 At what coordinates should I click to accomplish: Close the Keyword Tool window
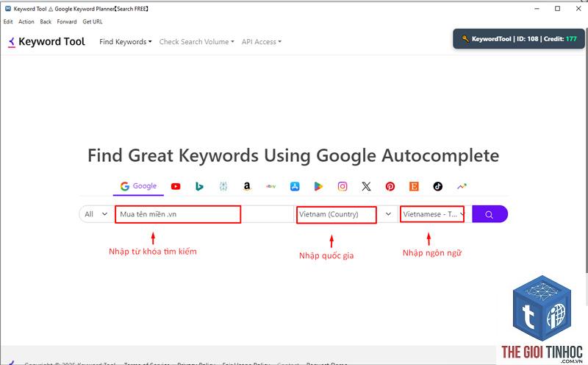click(578, 9)
